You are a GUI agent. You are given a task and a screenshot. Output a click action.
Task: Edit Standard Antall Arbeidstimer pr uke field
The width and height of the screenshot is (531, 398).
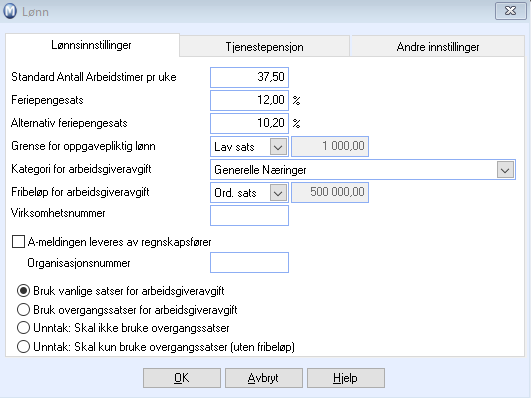[249, 77]
